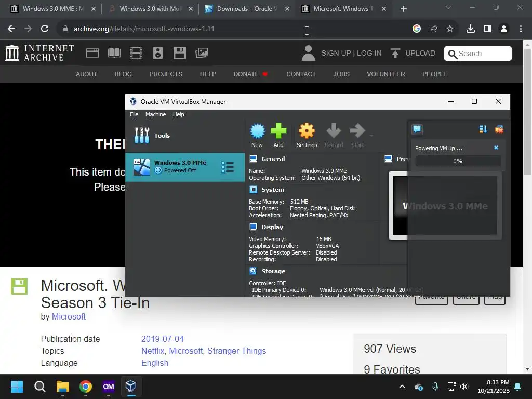
Task: Click SIGN UP | LOG IN link
Action: click(x=351, y=54)
